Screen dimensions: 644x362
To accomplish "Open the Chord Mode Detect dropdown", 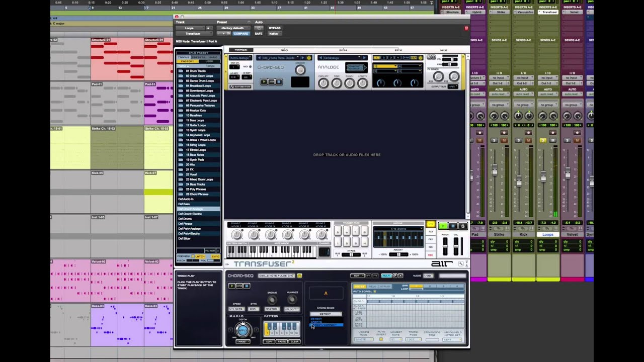I will [326, 314].
